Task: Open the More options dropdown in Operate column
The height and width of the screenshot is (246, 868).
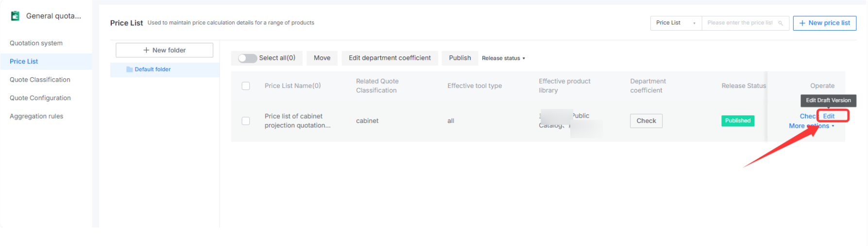Action: (812, 126)
